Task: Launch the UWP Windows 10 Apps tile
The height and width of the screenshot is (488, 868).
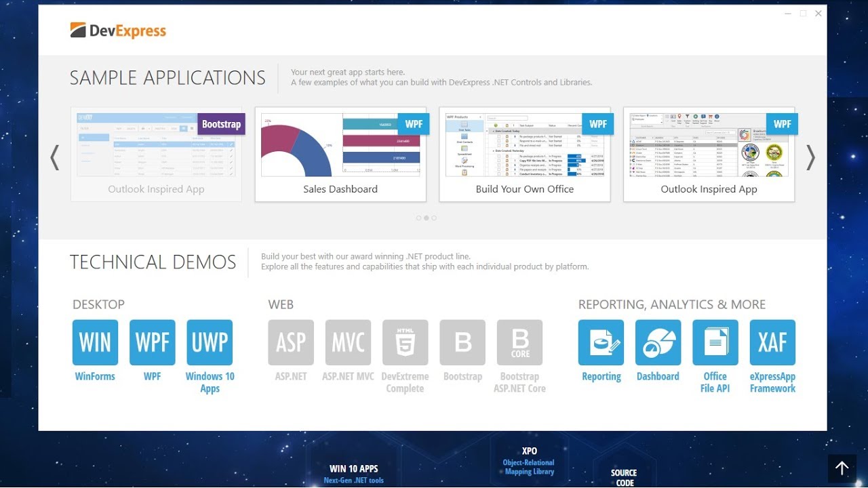Action: 210,342
